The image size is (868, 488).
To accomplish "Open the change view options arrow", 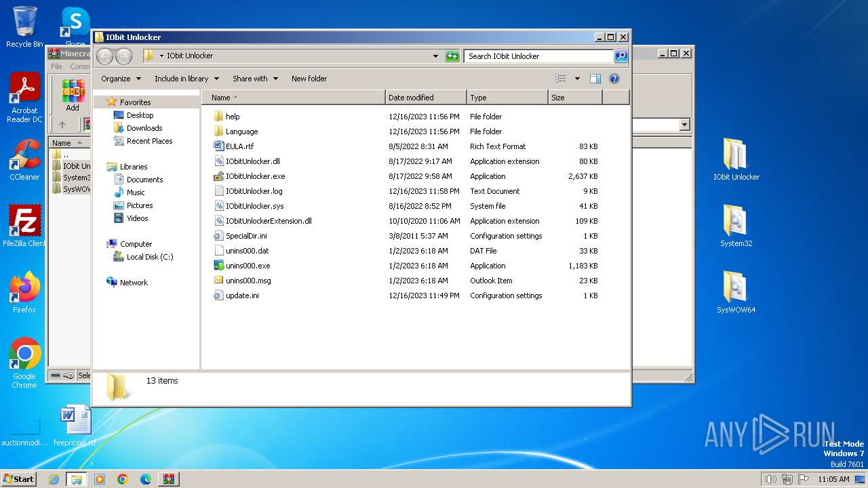I will (x=577, y=79).
